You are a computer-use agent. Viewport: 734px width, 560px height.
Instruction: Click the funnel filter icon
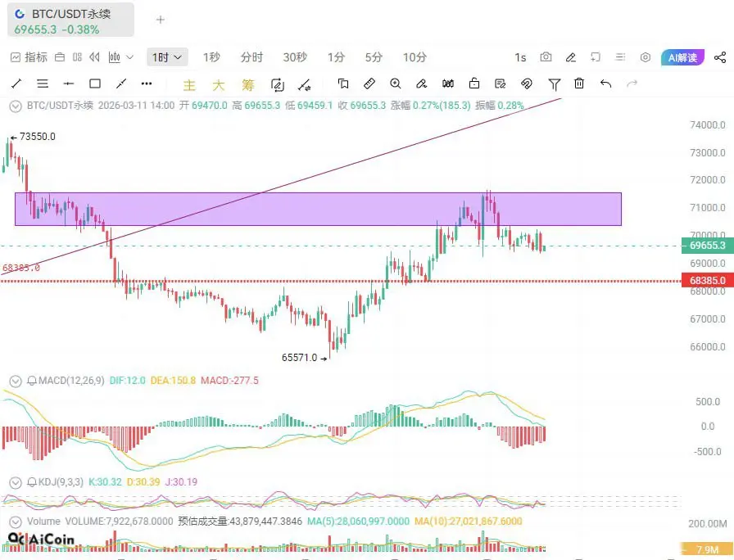tap(555, 84)
